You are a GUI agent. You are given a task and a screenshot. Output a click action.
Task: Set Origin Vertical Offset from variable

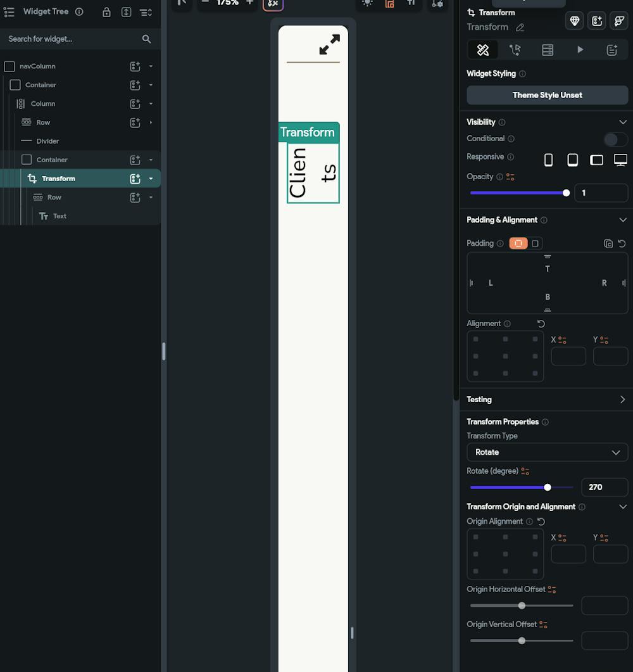pos(544,624)
